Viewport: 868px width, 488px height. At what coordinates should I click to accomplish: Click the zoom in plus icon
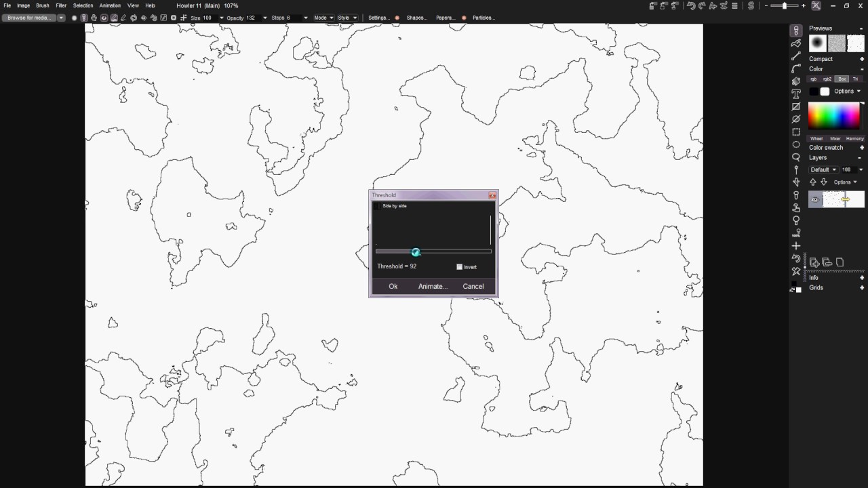pyautogui.click(x=804, y=5)
